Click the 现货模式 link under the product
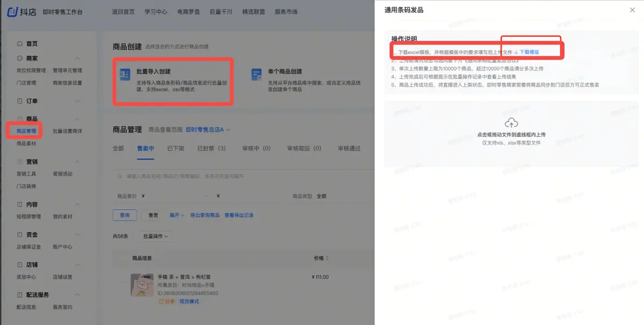The height and width of the screenshot is (325, 644). (189, 301)
